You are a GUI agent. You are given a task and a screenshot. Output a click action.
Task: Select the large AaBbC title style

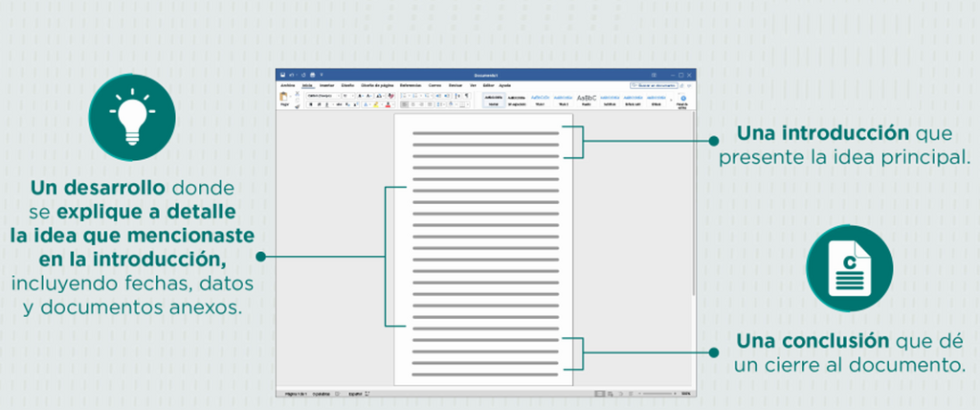587,99
